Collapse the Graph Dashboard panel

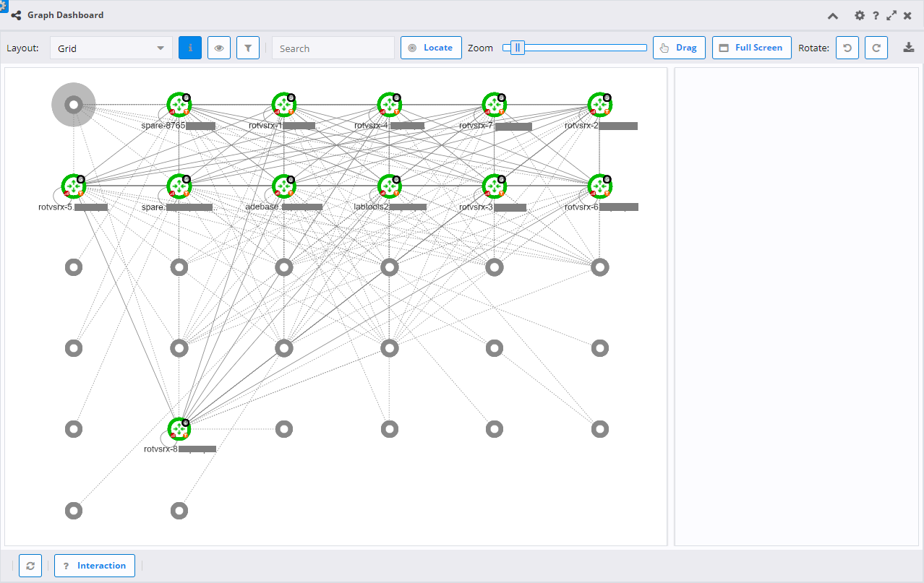pyautogui.click(x=833, y=15)
